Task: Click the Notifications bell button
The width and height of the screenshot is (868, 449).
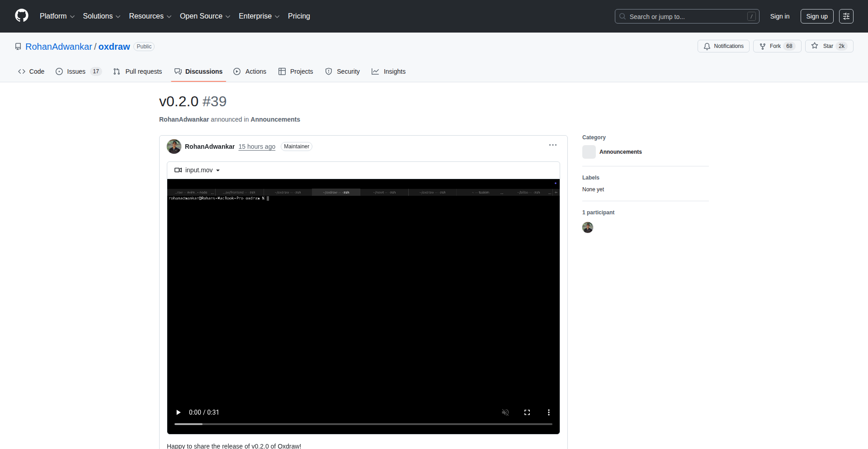Action: point(723,46)
